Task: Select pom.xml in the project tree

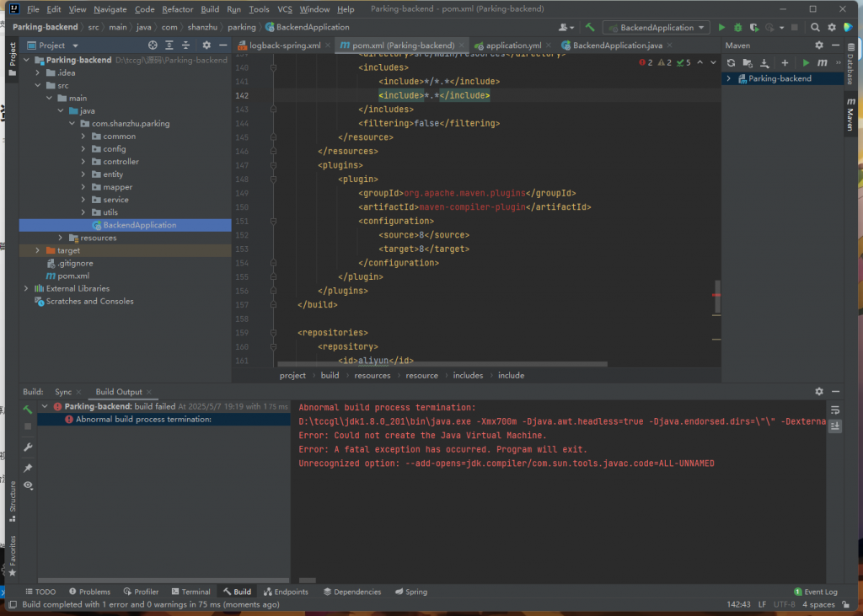Action: click(x=73, y=276)
